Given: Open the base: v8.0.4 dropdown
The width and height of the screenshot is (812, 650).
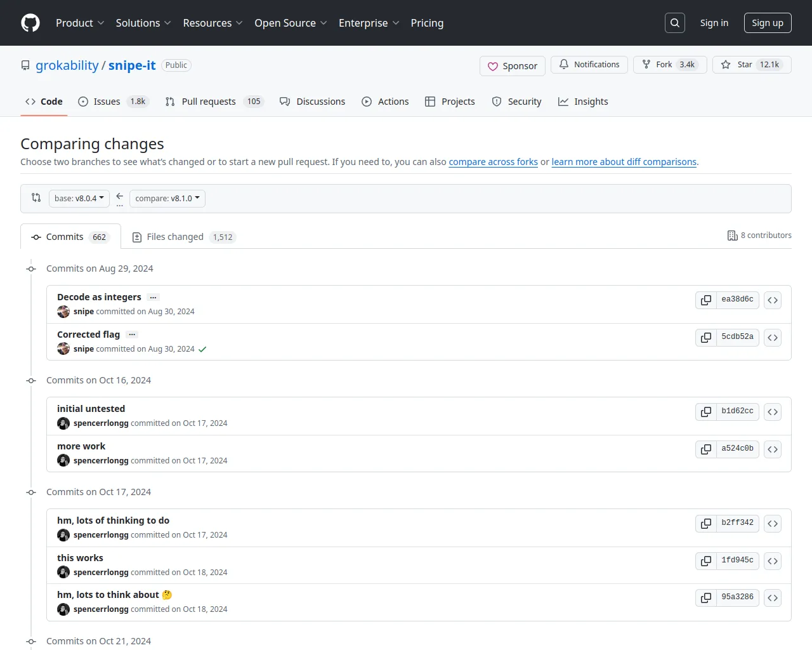Looking at the screenshot, I should [x=79, y=198].
